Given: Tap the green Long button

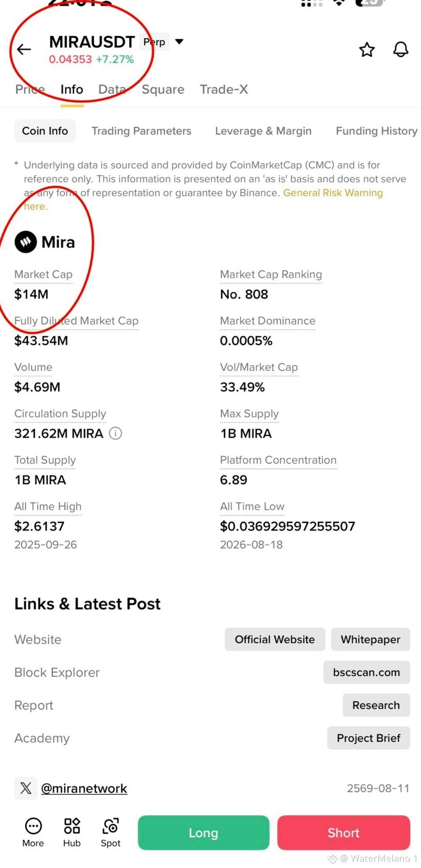Looking at the screenshot, I should tap(203, 833).
